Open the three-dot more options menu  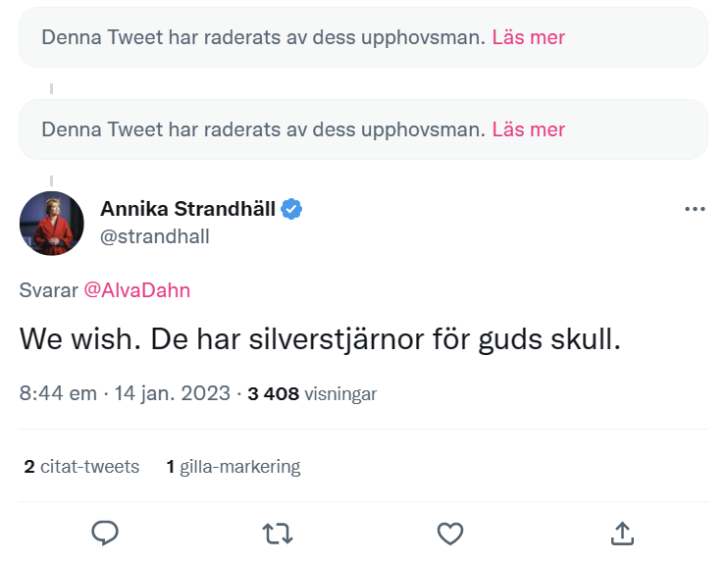pos(695,209)
